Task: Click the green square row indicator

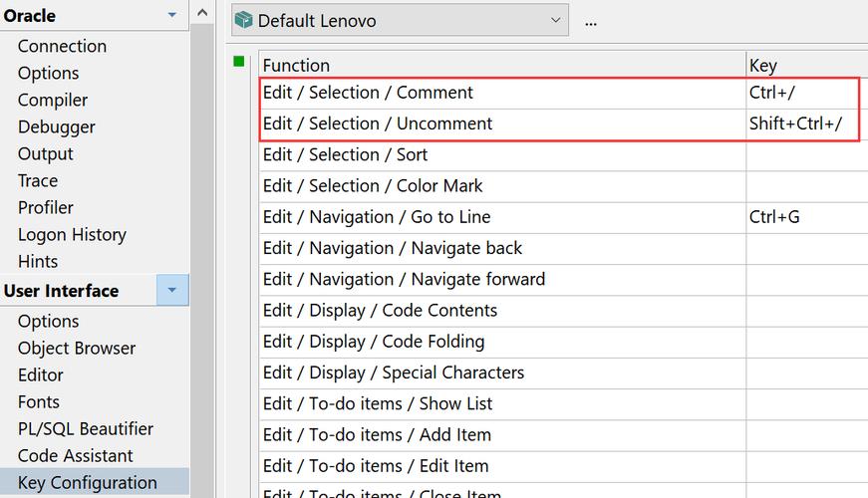Action: 239,62
